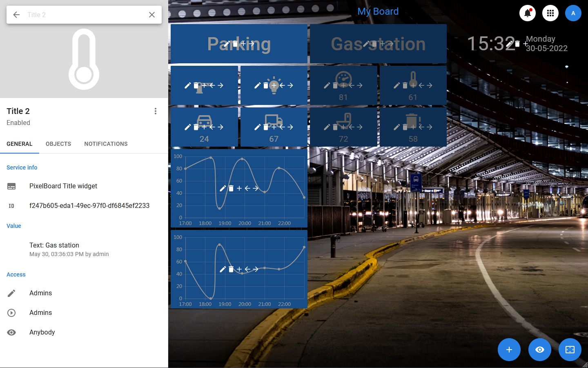Click the pencil on the car widget
Screen dimensions: 588x368
tap(188, 127)
